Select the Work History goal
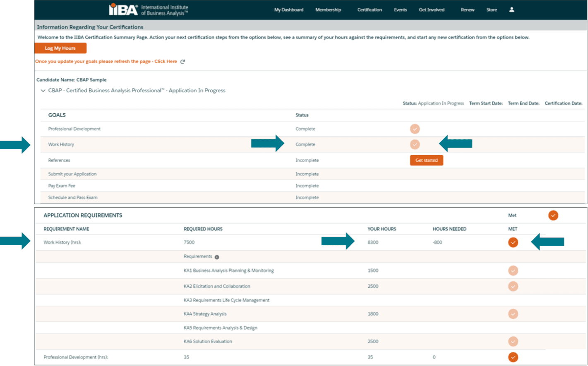The height and width of the screenshot is (366, 588). (61, 145)
